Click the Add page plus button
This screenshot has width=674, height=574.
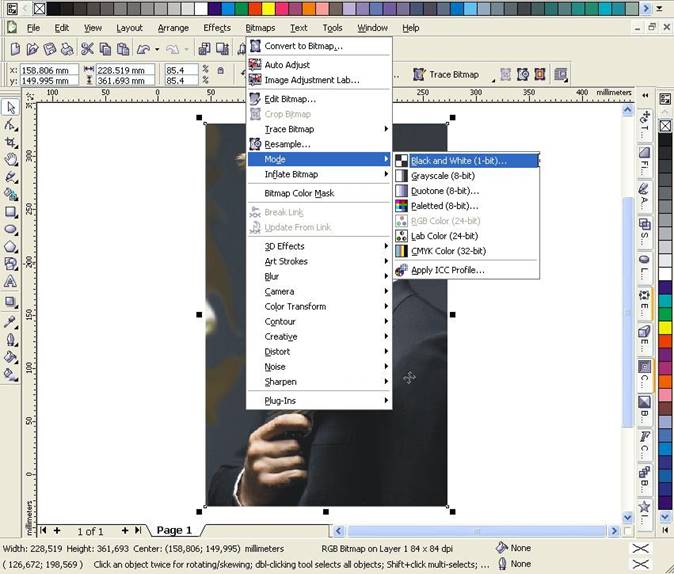tap(57, 531)
